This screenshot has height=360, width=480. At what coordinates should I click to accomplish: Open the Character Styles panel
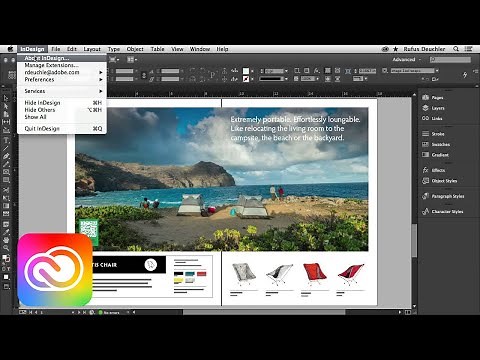tap(442, 211)
